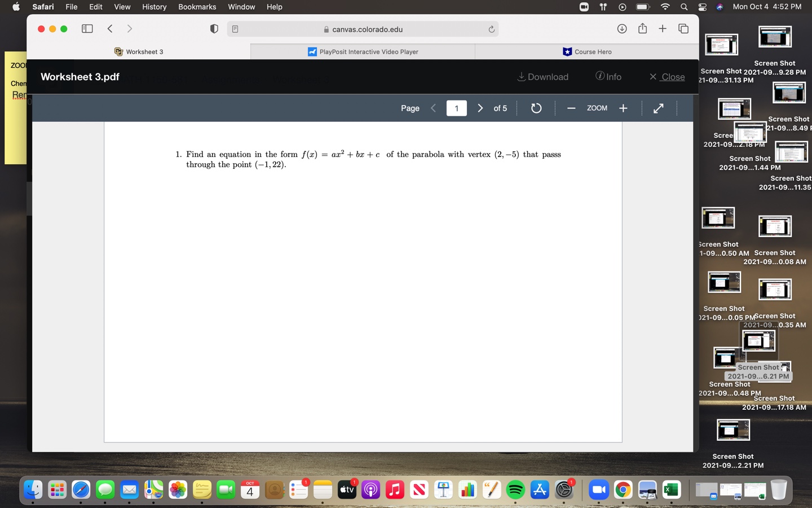The width and height of the screenshot is (812, 508).
Task: Open the Safari share sheet
Action: (x=642, y=29)
